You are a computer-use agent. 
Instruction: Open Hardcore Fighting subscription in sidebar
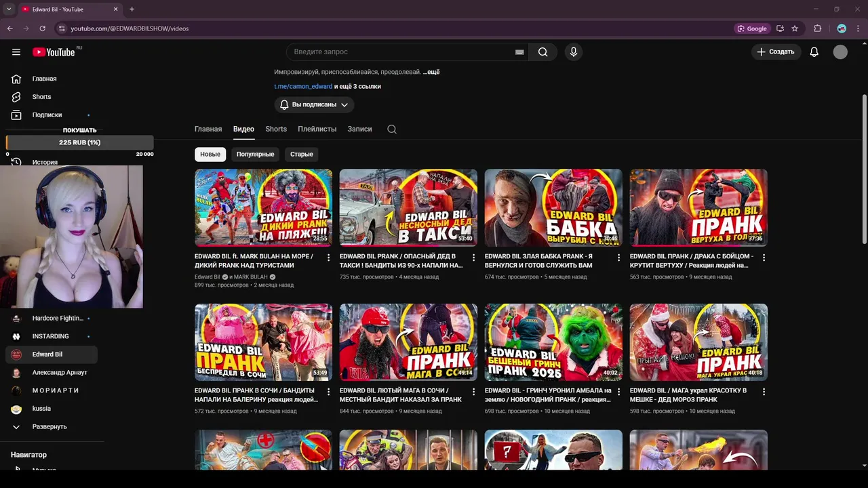tap(52, 319)
